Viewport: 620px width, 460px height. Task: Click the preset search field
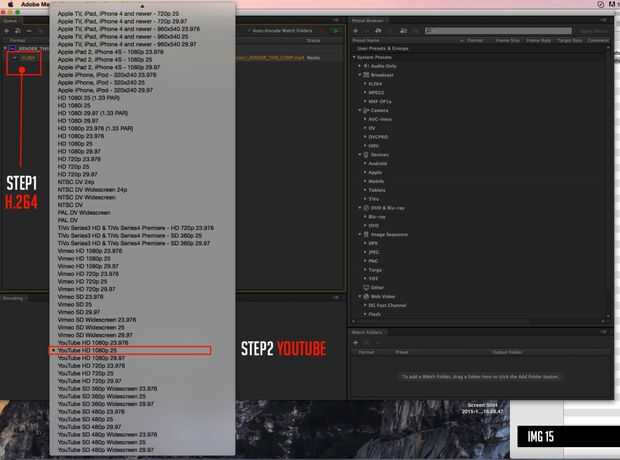click(x=498, y=30)
